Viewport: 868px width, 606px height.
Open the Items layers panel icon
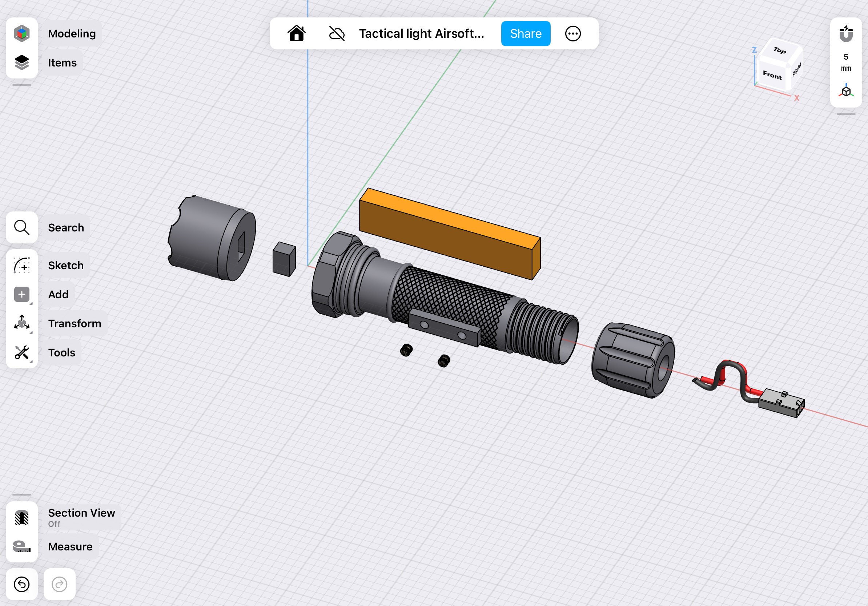point(21,63)
